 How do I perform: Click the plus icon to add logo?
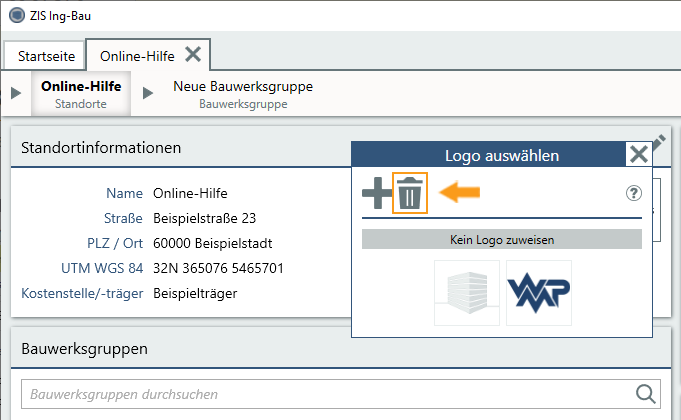click(376, 193)
